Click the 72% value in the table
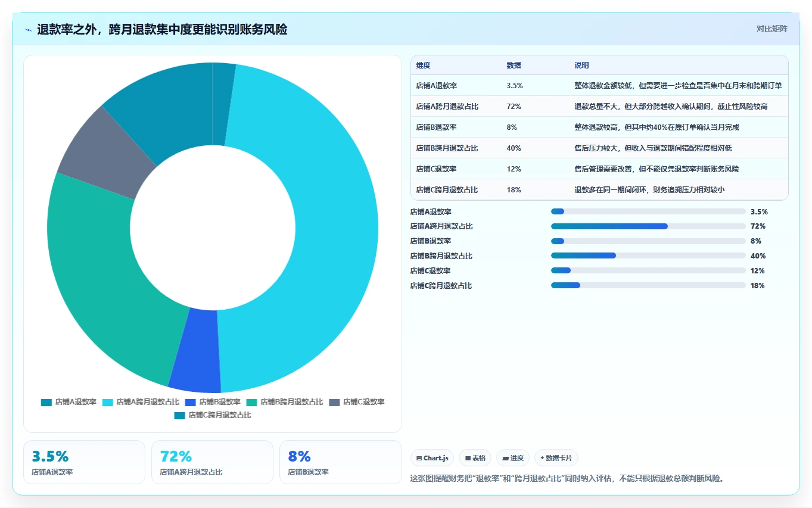812x508 pixels. pyautogui.click(x=514, y=107)
